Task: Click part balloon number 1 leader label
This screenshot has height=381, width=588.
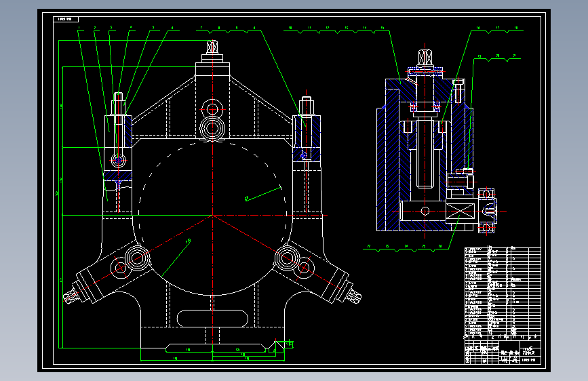Action: click(79, 28)
